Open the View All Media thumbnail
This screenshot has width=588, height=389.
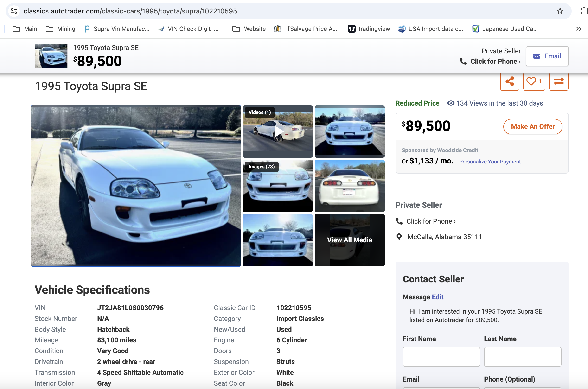click(x=349, y=240)
